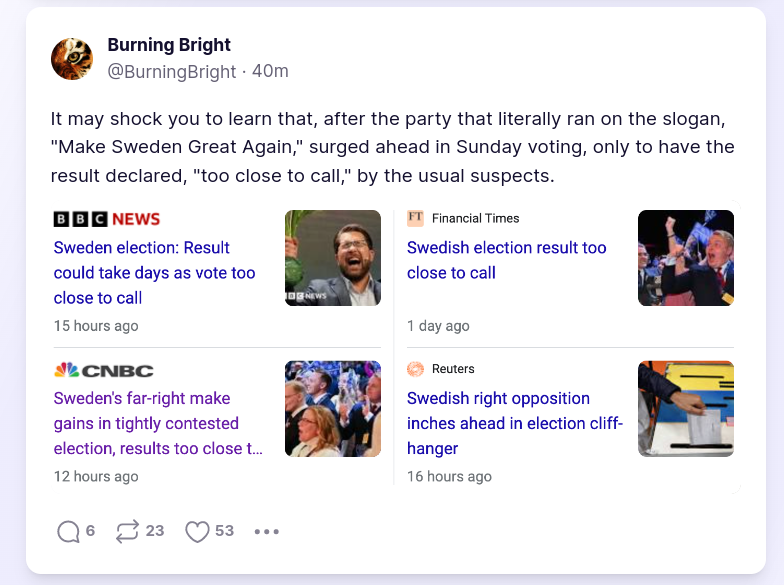Image resolution: width=784 pixels, height=585 pixels.
Task: Click the 40m post timestamp
Action: (270, 71)
